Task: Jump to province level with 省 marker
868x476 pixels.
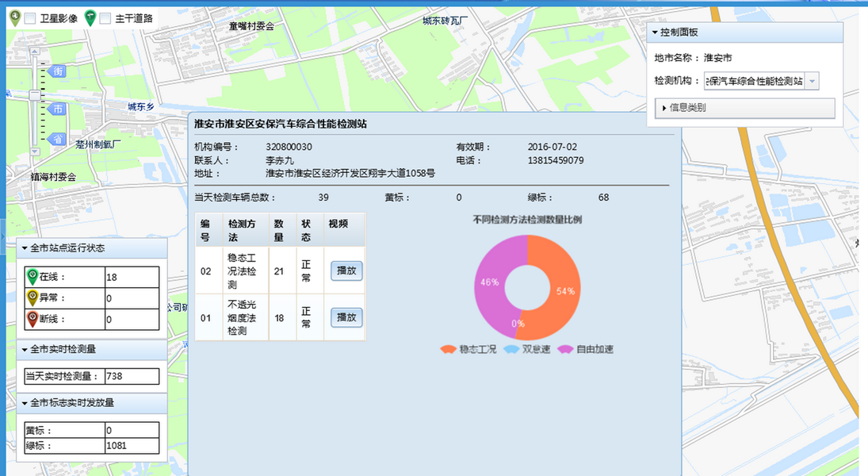Action: pos(57,139)
